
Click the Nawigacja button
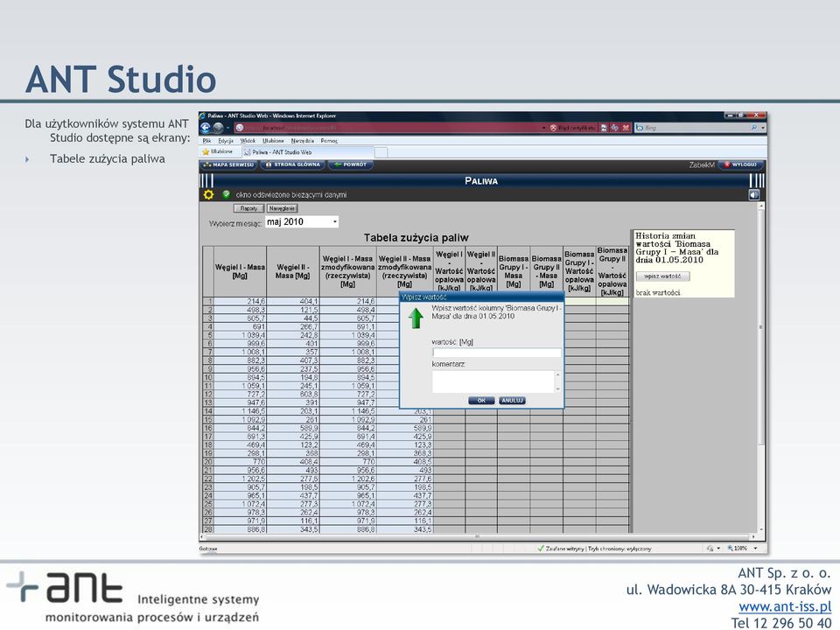tap(282, 208)
